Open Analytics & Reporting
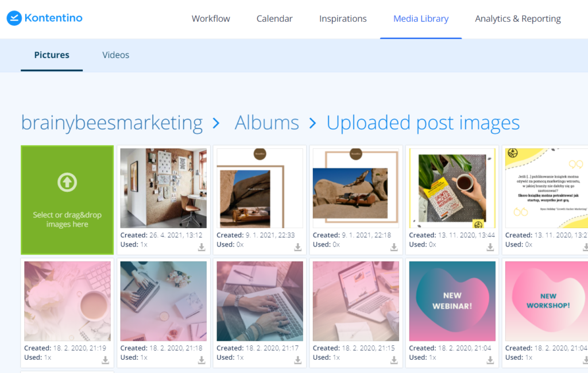The width and height of the screenshot is (588, 373). (517, 19)
